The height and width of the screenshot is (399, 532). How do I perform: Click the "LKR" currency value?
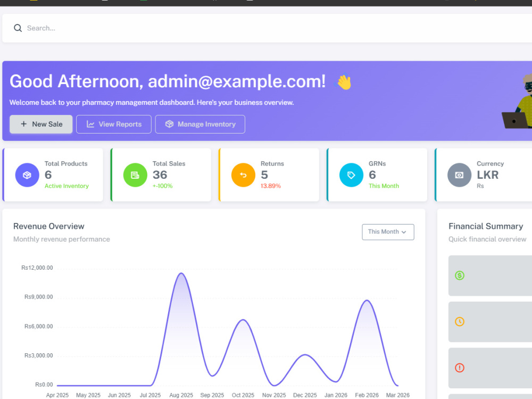[x=487, y=175]
